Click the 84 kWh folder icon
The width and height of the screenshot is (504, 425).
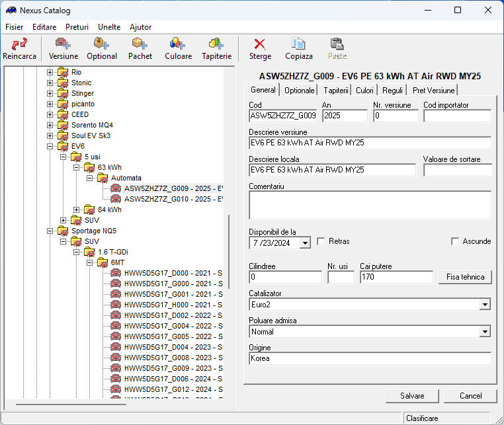[89, 210]
